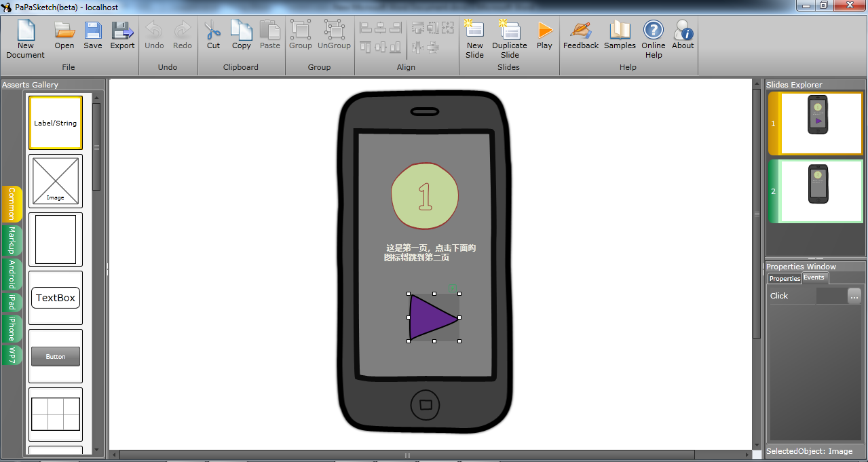Click the phone home button shape
Screen dimensions: 868x462
(426, 405)
